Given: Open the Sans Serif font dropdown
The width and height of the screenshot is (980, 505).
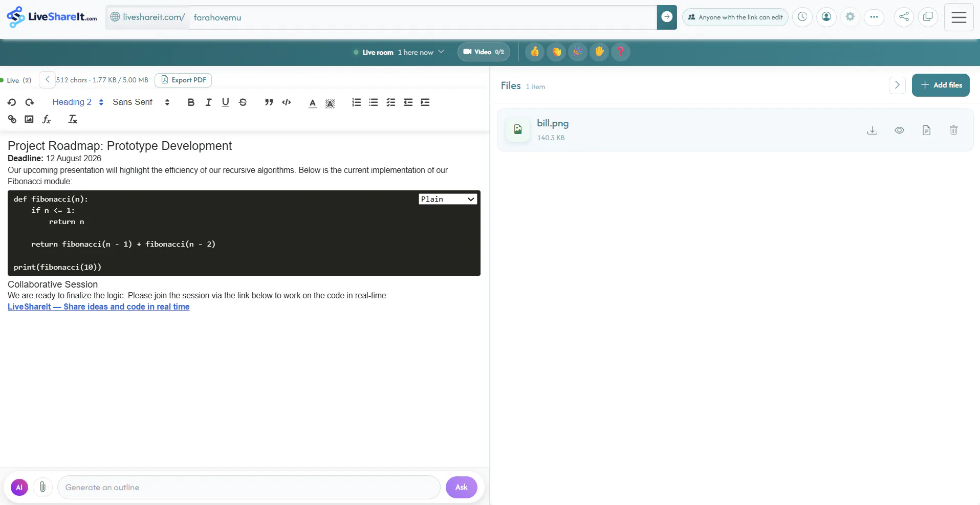Looking at the screenshot, I should (x=141, y=102).
